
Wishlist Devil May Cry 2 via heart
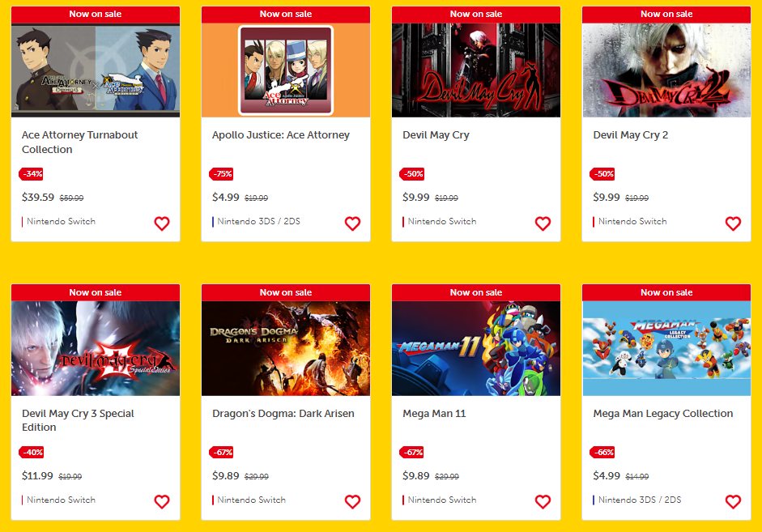coord(734,223)
